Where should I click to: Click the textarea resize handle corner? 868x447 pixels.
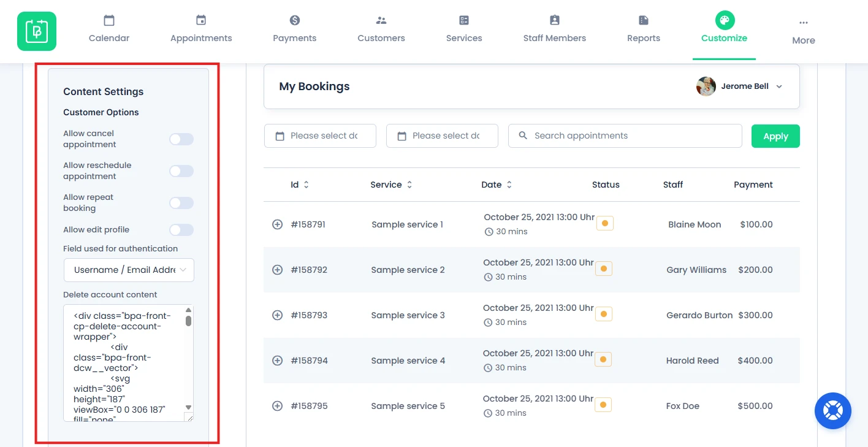(189, 418)
